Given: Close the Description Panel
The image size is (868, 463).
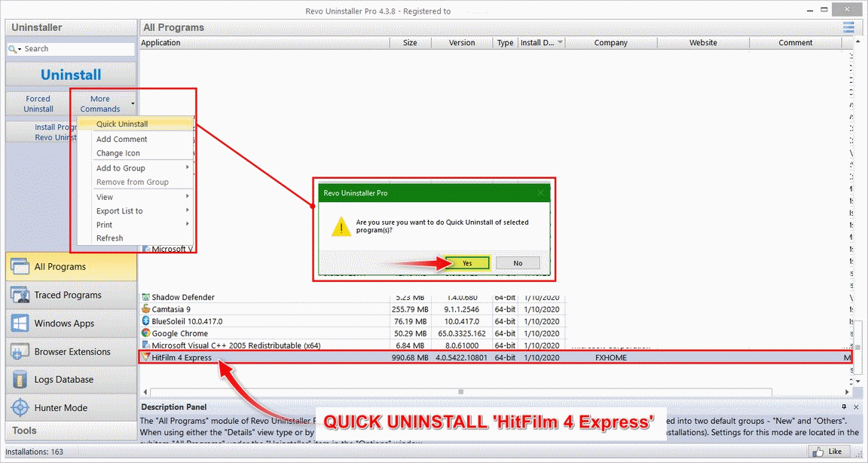Looking at the screenshot, I should 856,407.
